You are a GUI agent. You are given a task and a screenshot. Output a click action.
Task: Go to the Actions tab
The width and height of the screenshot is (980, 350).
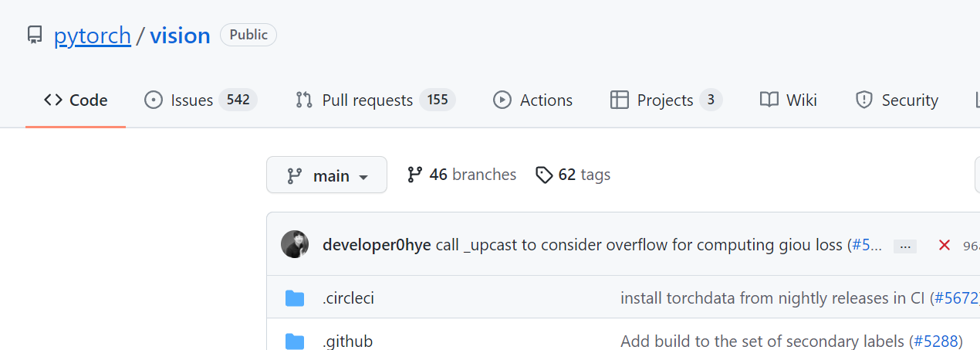coord(532,100)
